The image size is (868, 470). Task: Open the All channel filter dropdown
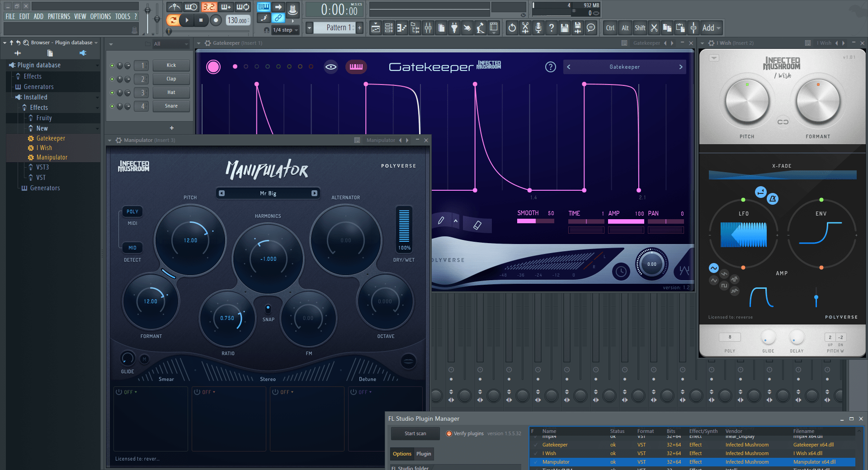click(x=171, y=44)
